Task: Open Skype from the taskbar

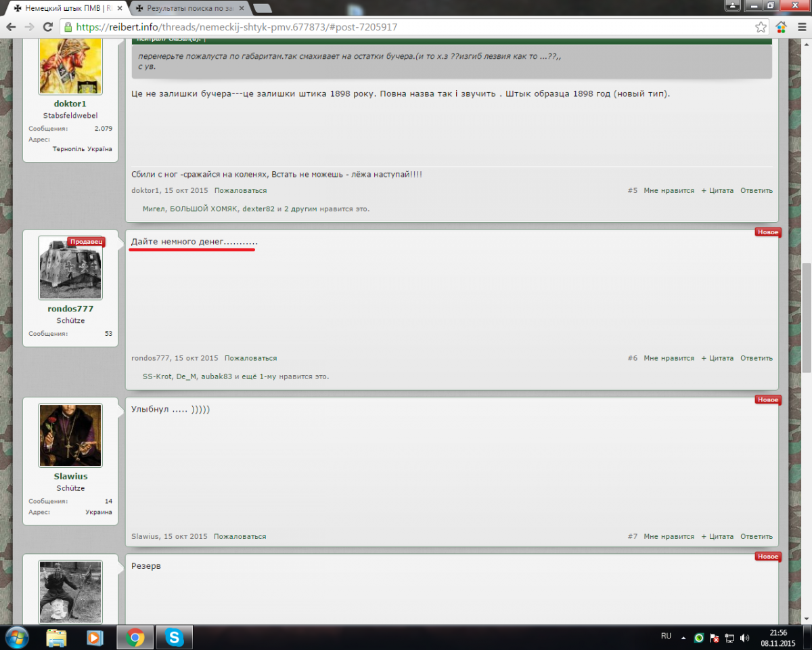Action: pyautogui.click(x=175, y=637)
